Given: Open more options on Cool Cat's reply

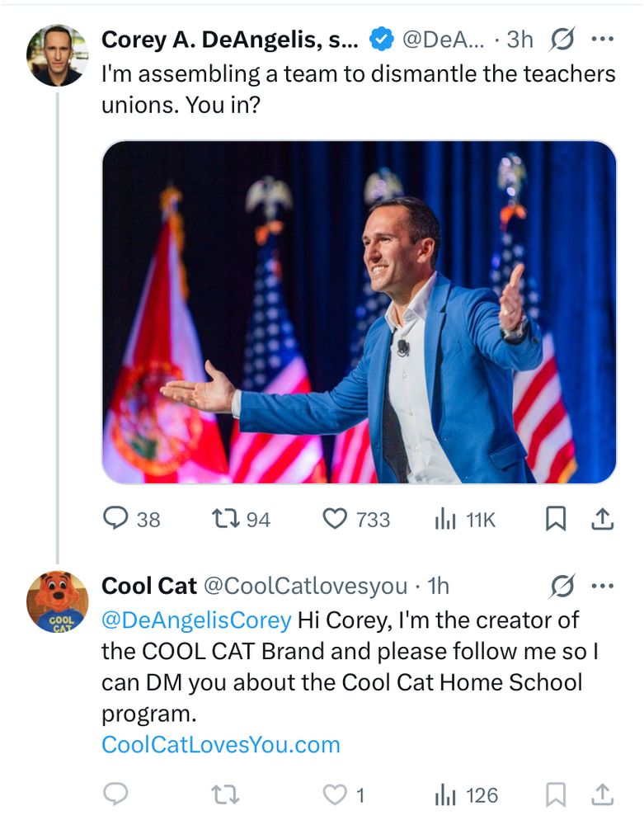Looking at the screenshot, I should tap(604, 586).
